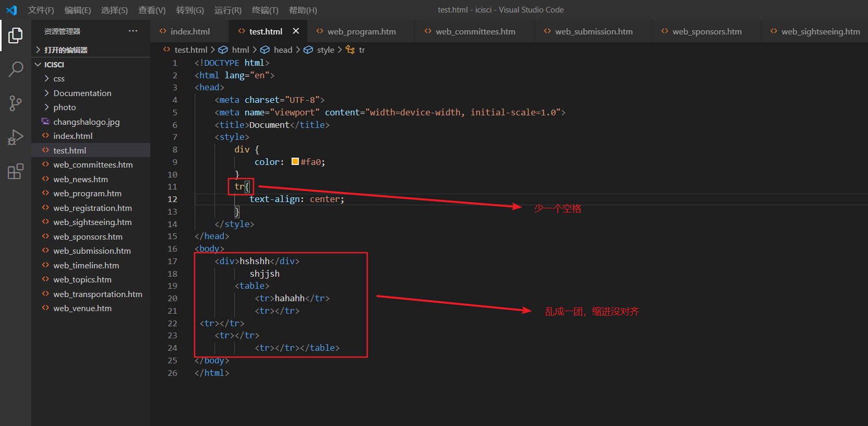Viewport: 868px width, 426px height.
Task: Open web_sponsors.htm from explorer tree
Action: pyautogui.click(x=91, y=236)
